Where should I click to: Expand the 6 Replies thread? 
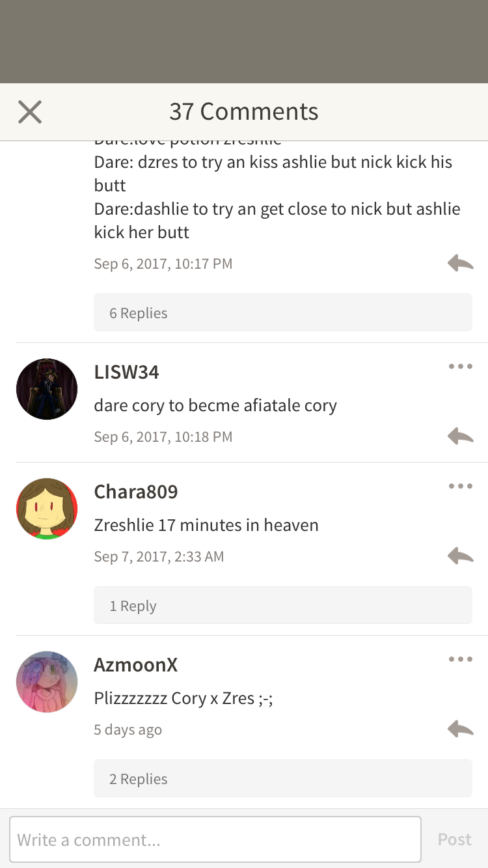[x=283, y=312]
